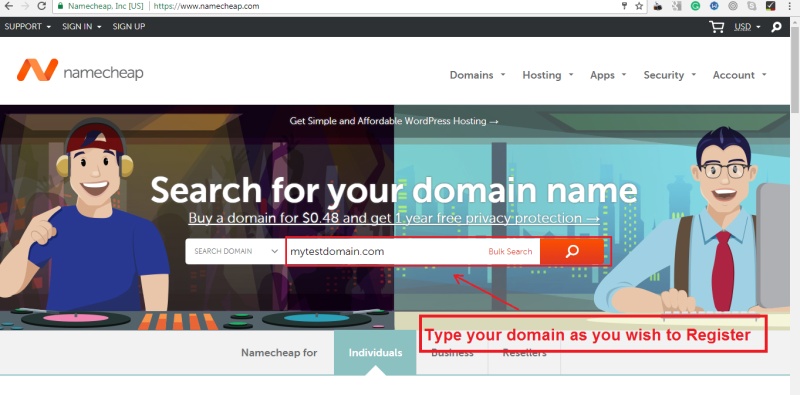Expand the Account navigation menu
This screenshot has height=395, width=800.
[x=740, y=75]
